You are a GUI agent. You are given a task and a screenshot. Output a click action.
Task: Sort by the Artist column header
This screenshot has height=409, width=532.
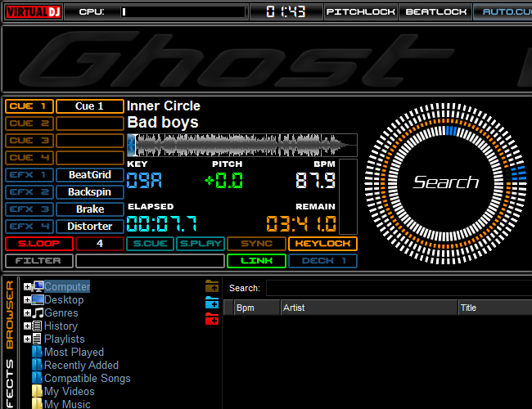pyautogui.click(x=369, y=308)
